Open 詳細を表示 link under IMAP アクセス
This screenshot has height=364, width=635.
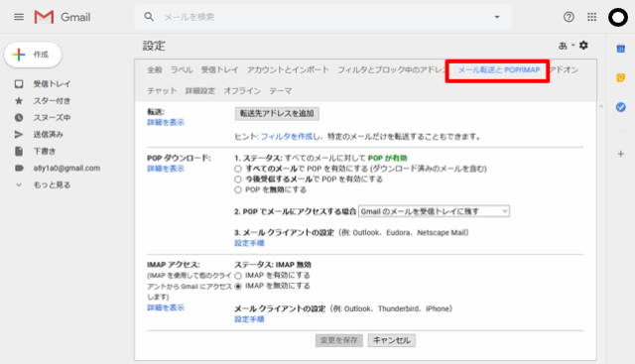[x=166, y=307]
